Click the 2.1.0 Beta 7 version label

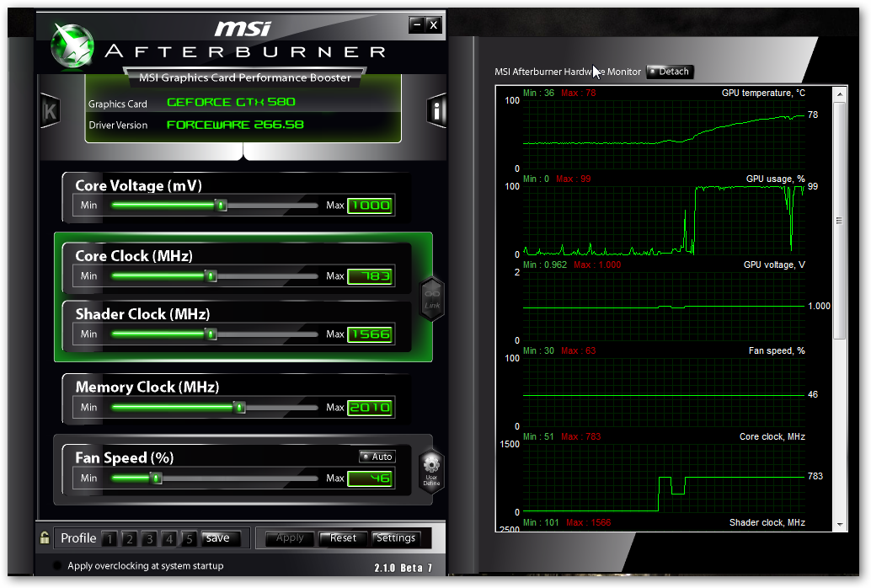pos(403,568)
